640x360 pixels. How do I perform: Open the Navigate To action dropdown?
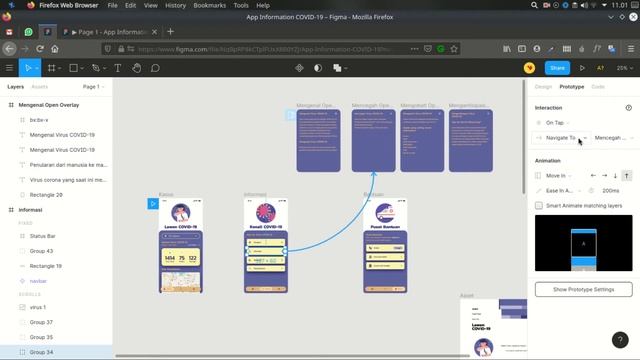[561, 138]
